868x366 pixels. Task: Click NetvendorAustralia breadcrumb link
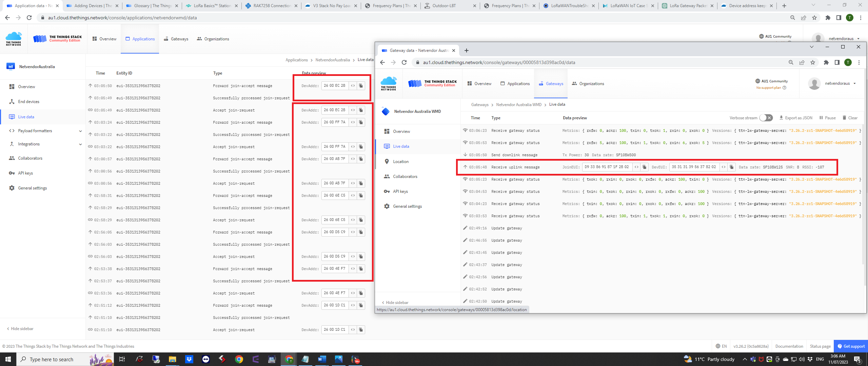tap(332, 60)
